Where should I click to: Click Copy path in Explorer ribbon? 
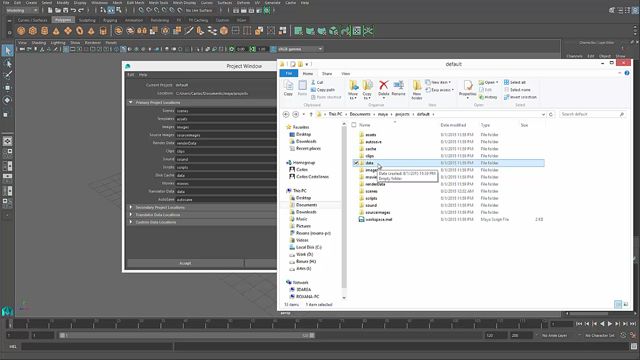[323, 89]
